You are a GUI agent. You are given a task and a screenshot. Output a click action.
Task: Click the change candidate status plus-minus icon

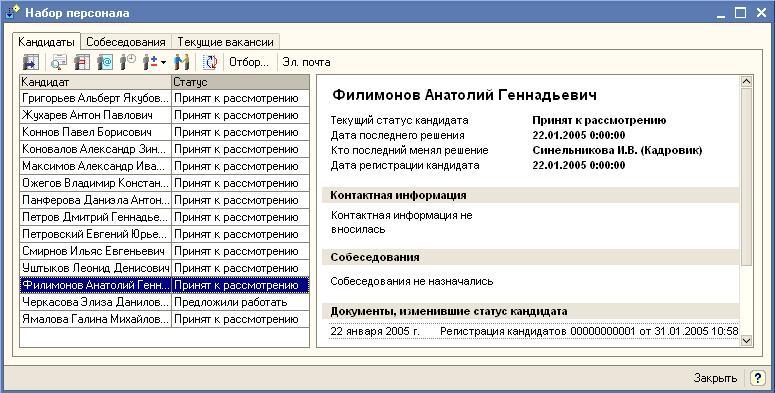tap(150, 62)
